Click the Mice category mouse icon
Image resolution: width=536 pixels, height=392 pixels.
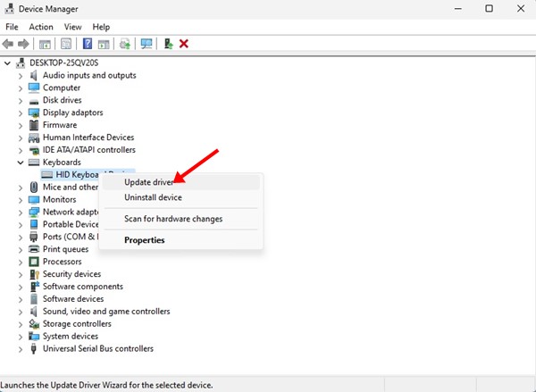(34, 188)
